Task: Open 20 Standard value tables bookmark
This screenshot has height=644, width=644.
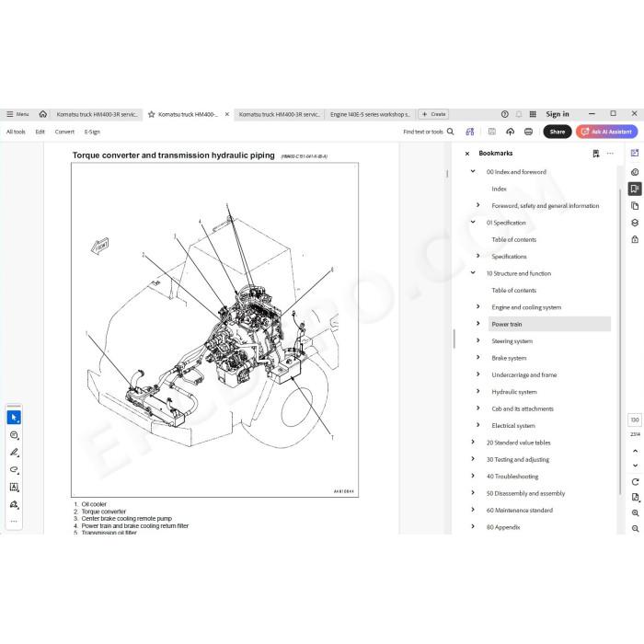Action: tap(518, 443)
